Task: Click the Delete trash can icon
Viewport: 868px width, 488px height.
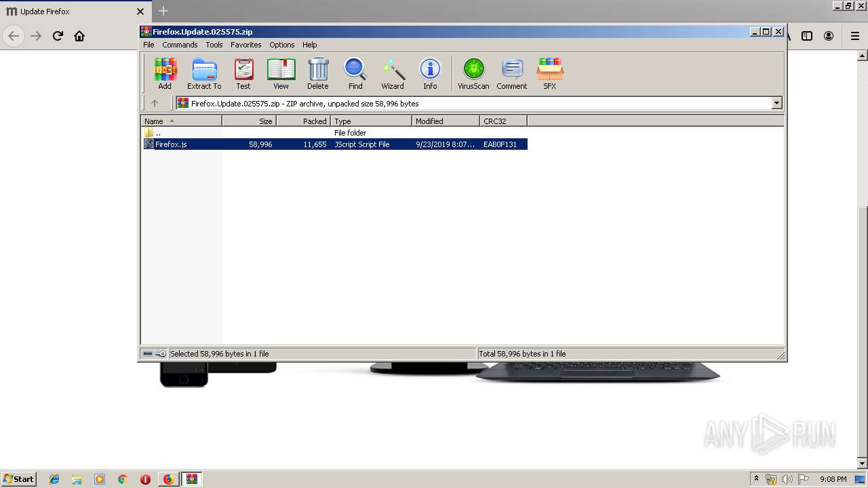Action: pos(317,73)
